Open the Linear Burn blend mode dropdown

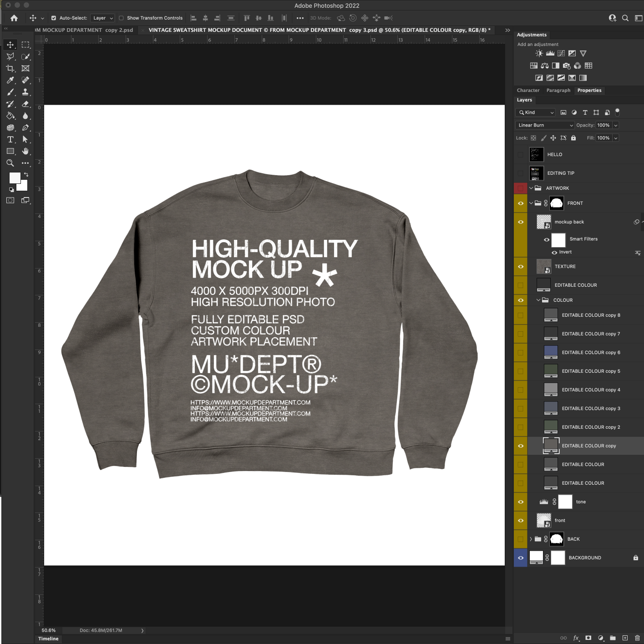(x=545, y=125)
